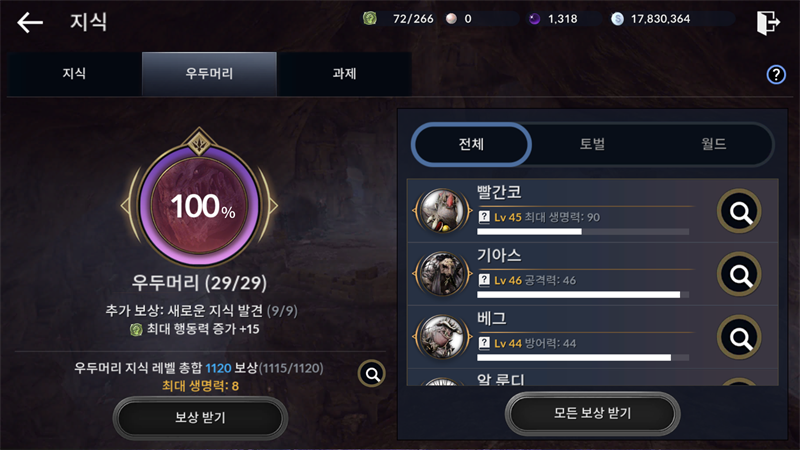This screenshot has width=800, height=450.
Task: Go back using the arrow icon
Action: click(30, 22)
